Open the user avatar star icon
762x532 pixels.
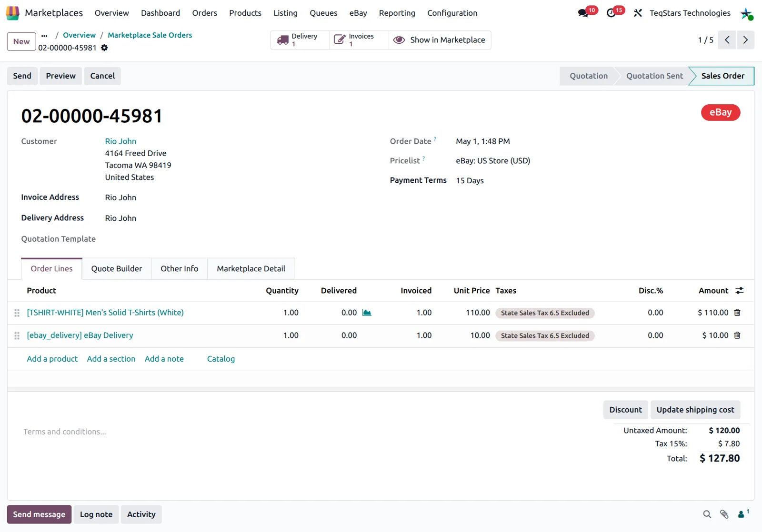point(746,13)
